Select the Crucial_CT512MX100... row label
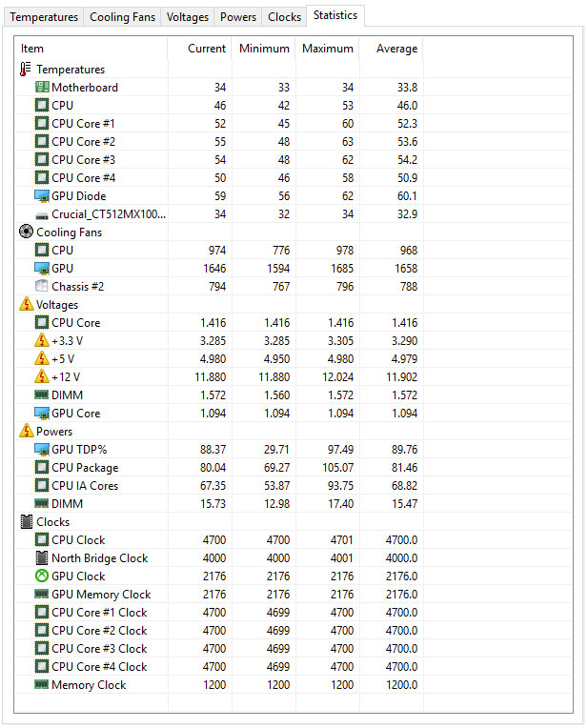 click(x=109, y=214)
